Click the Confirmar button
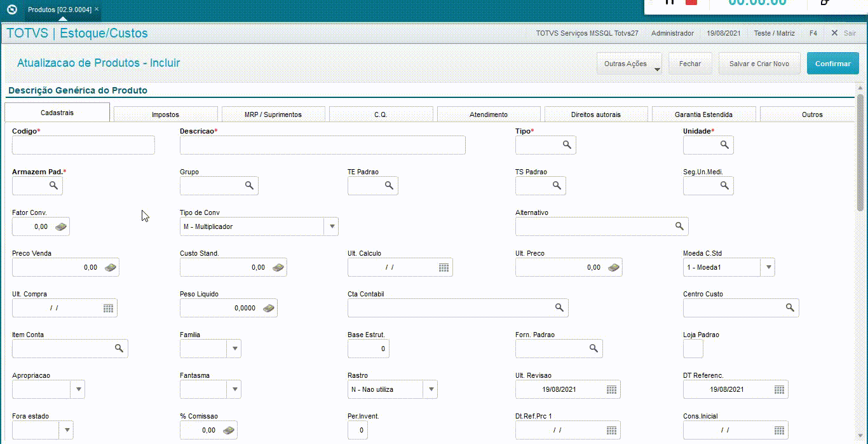 [x=833, y=64]
